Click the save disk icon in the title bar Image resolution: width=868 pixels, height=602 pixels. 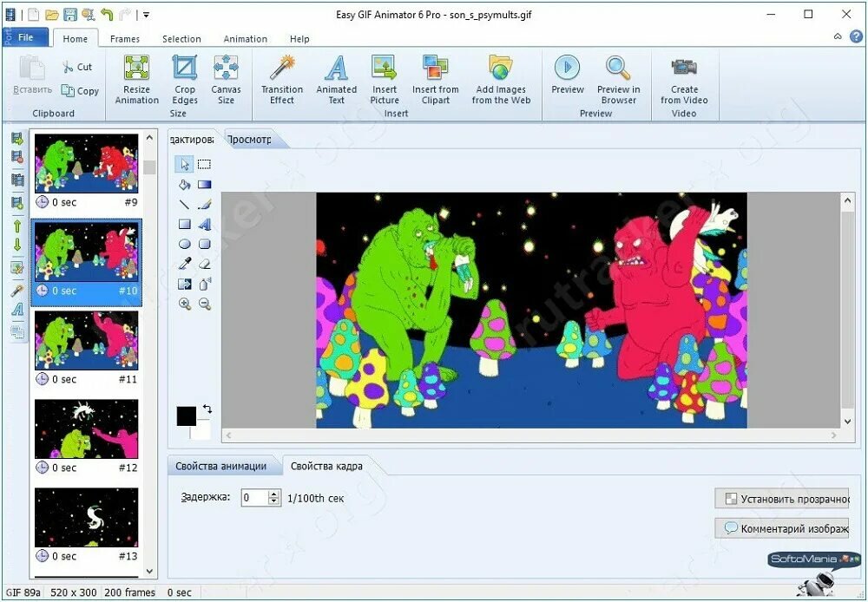[69, 15]
